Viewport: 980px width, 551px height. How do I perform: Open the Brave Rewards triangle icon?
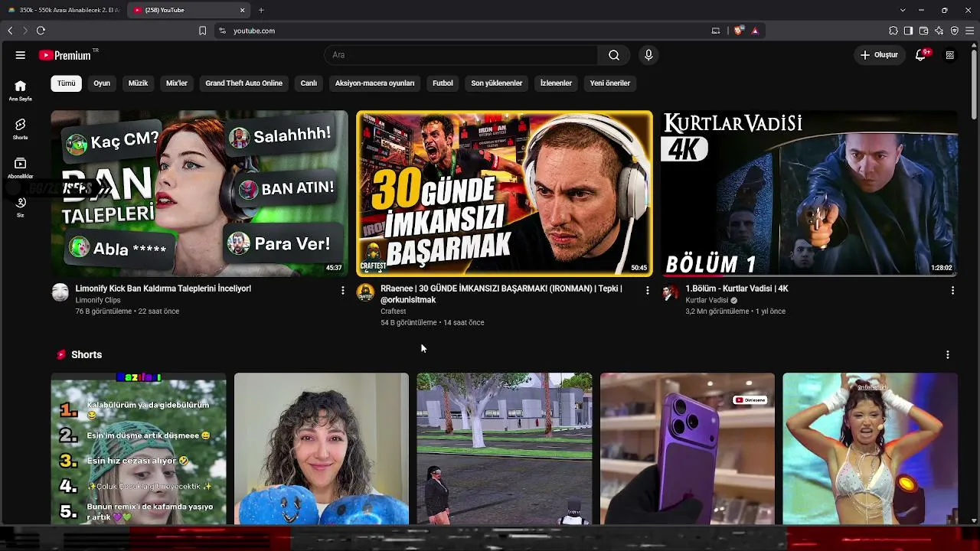click(755, 31)
